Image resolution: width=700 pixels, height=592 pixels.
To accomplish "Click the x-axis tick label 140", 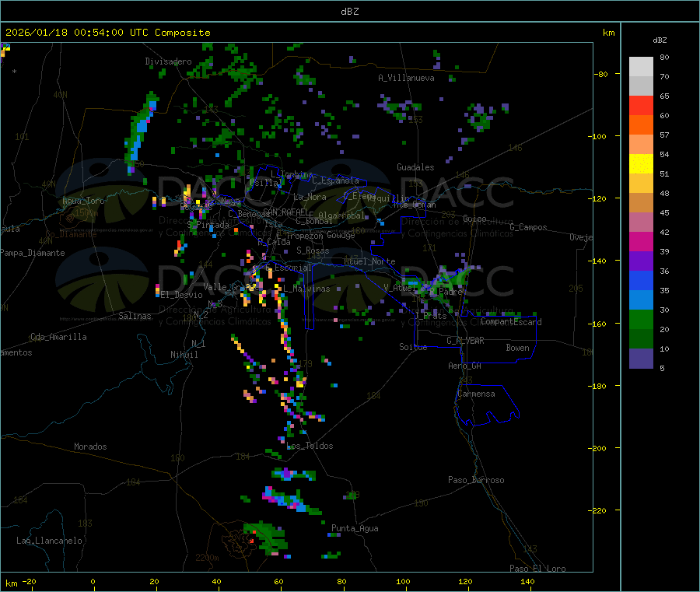I will (x=527, y=581).
